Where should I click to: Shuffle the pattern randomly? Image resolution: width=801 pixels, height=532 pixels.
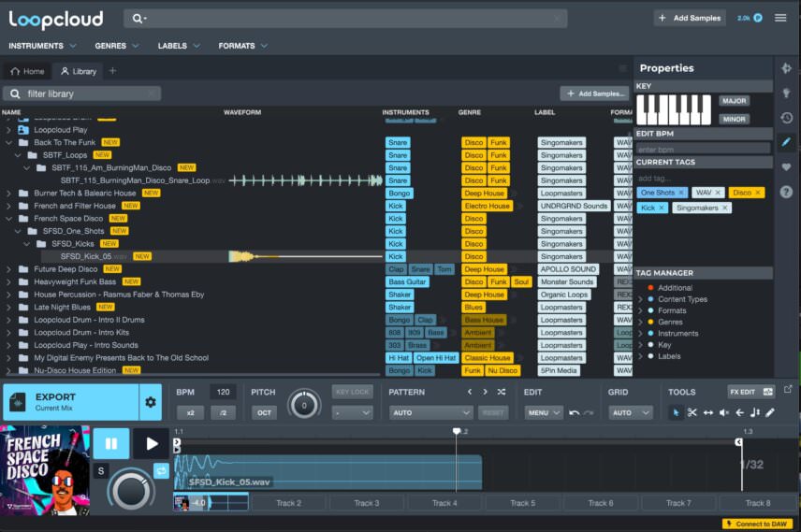click(x=502, y=392)
